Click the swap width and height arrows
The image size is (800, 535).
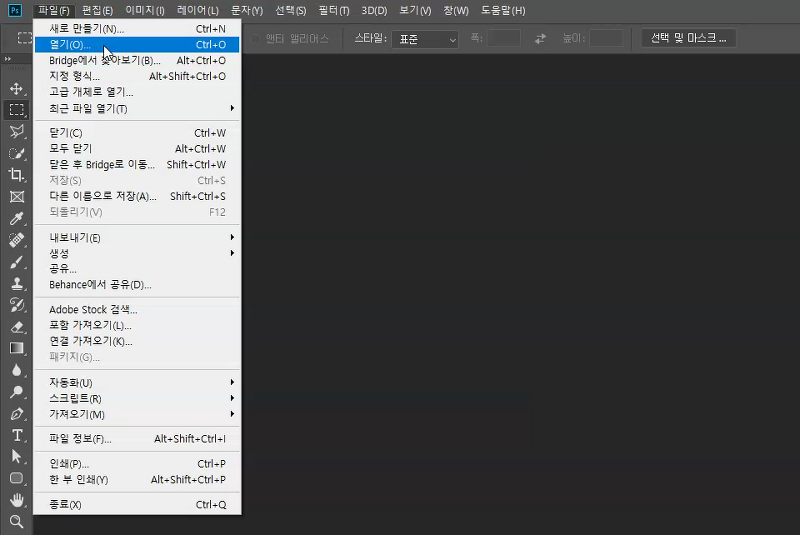point(541,38)
